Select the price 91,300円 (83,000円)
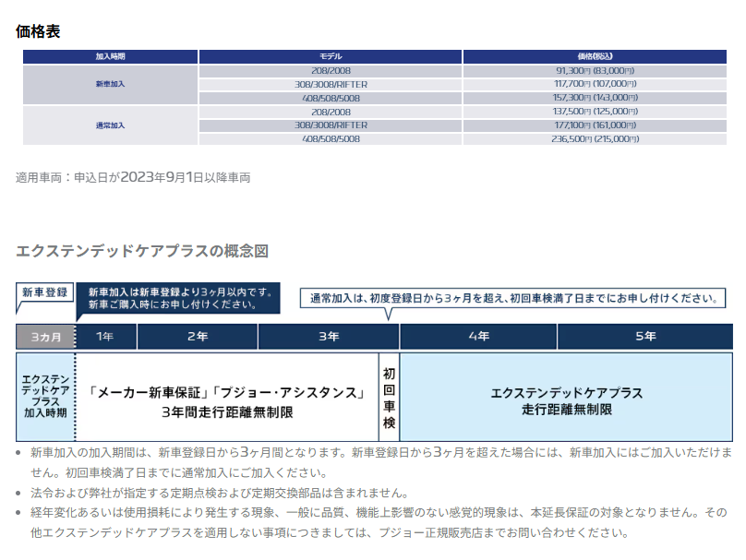746x560 pixels. point(595,71)
